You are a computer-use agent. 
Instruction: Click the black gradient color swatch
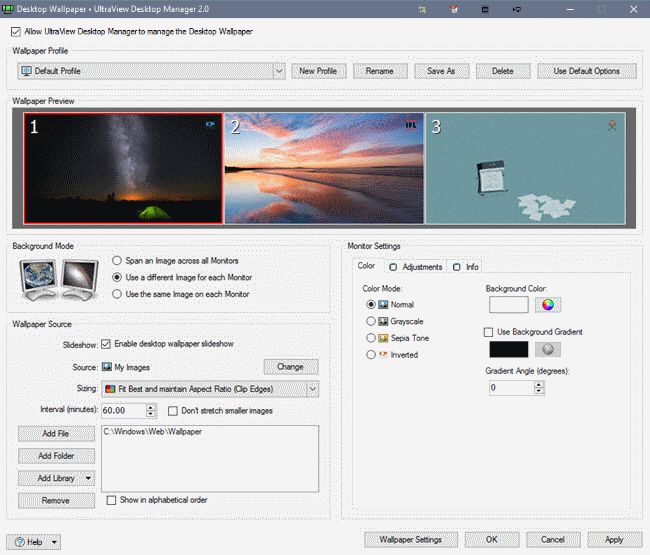coord(509,349)
